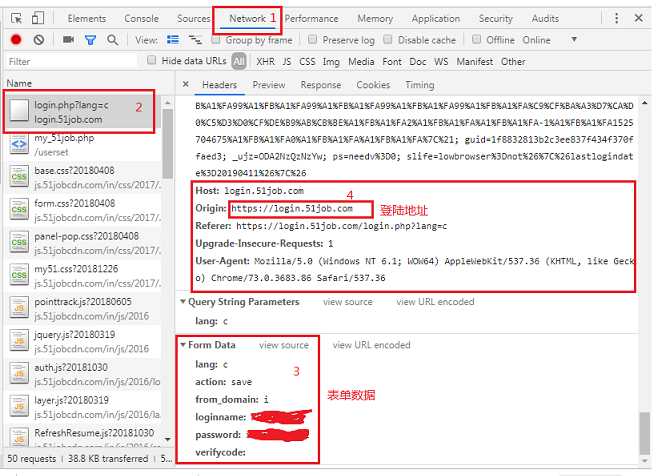This screenshot has height=476, width=659.
Task: Open the DevTools three-dot menu
Action: [x=616, y=18]
